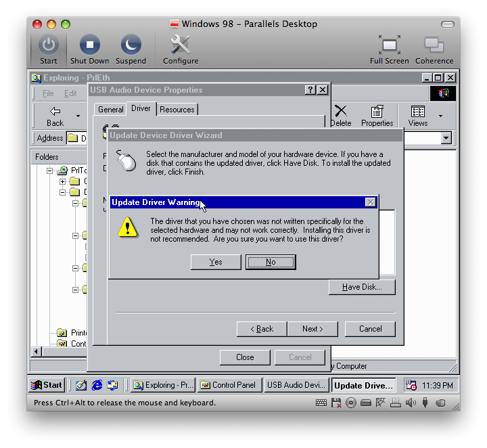This screenshot has width=487, height=448.
Task: Switch to Control Panel taskbar button
Action: (230, 385)
